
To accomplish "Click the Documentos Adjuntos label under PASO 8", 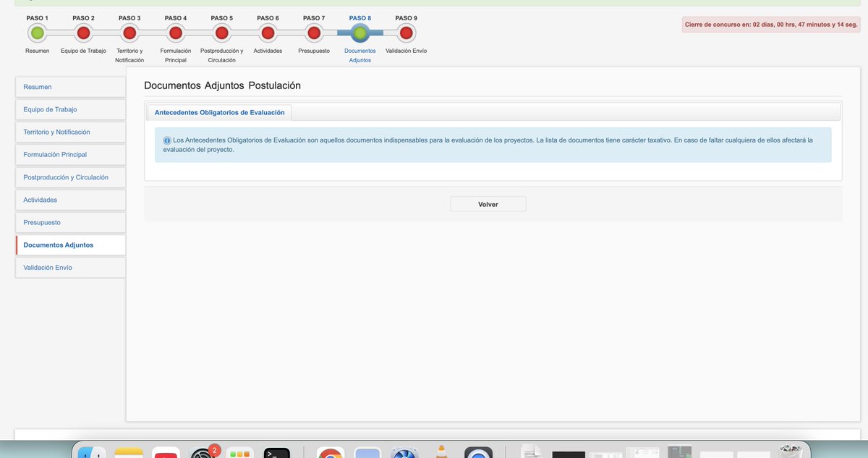I will tap(359, 55).
